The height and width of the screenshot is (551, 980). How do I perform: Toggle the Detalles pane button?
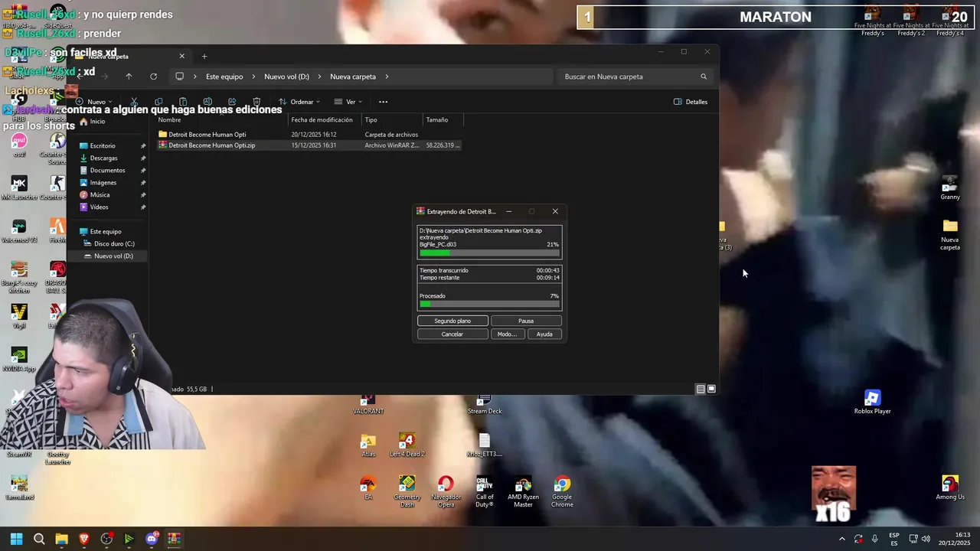[x=691, y=102]
